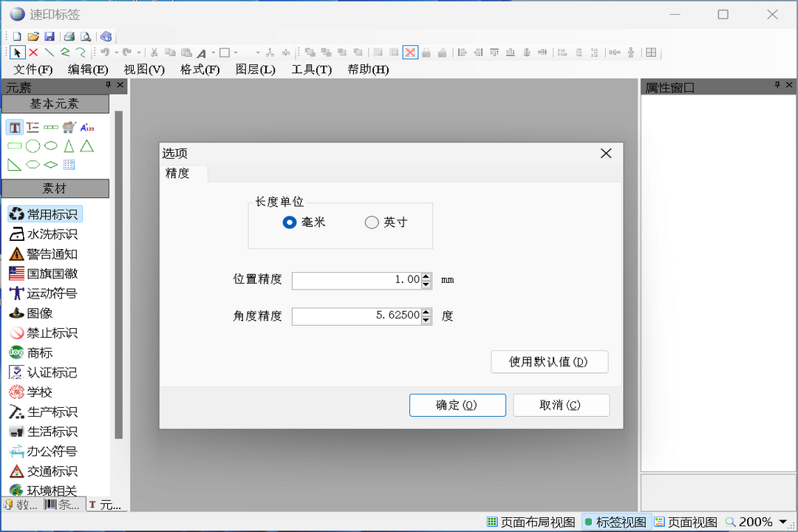Screen dimensions: 798x532
Task: Select the 英寸 length unit option
Action: [372, 222]
